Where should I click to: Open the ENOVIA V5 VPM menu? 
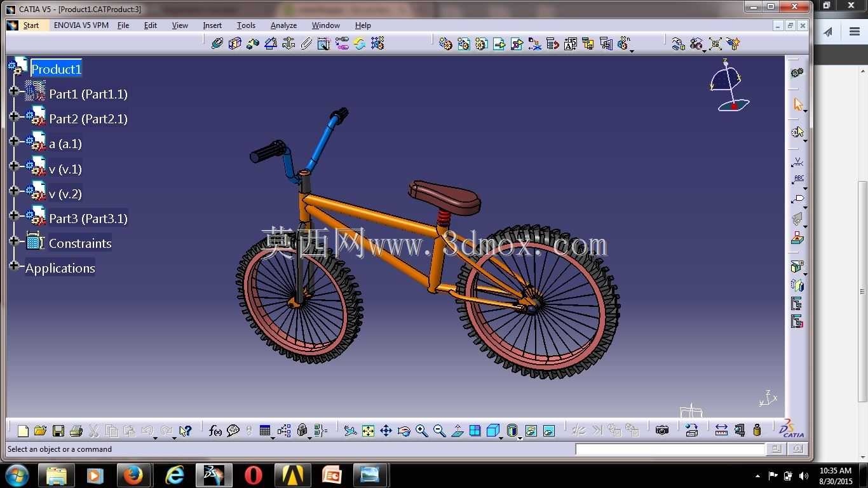[81, 25]
